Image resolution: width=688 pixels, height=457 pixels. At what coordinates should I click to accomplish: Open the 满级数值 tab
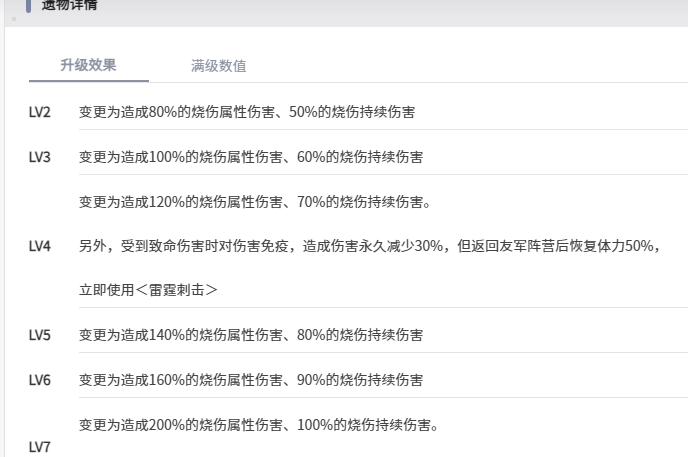(x=218, y=66)
